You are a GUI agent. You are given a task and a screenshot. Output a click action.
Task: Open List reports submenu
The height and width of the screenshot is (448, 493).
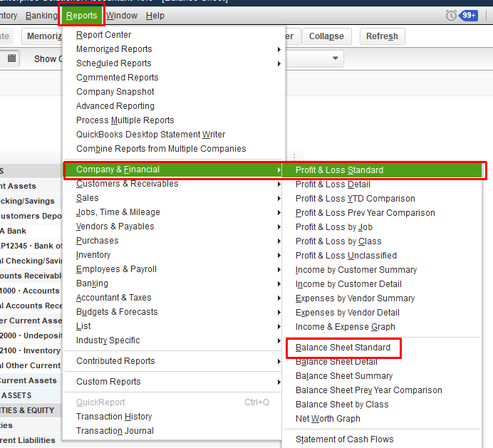pyautogui.click(x=174, y=326)
